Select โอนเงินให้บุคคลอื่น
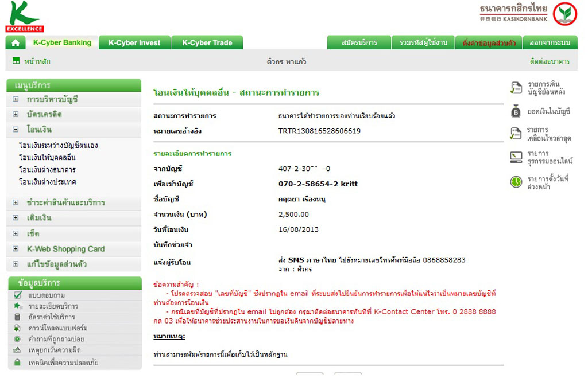This screenshot has width=588, height=378. pyautogui.click(x=47, y=157)
